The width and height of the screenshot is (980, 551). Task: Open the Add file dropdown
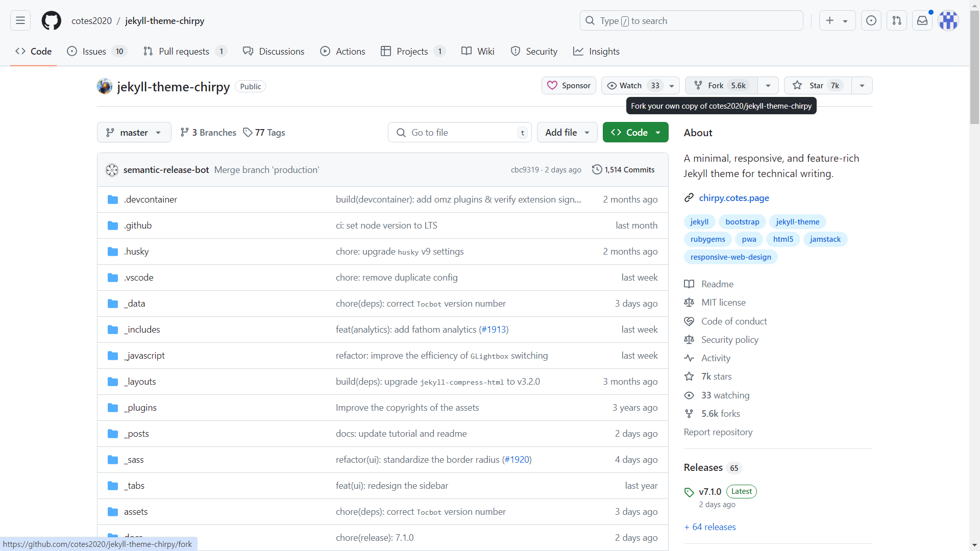coord(567,132)
